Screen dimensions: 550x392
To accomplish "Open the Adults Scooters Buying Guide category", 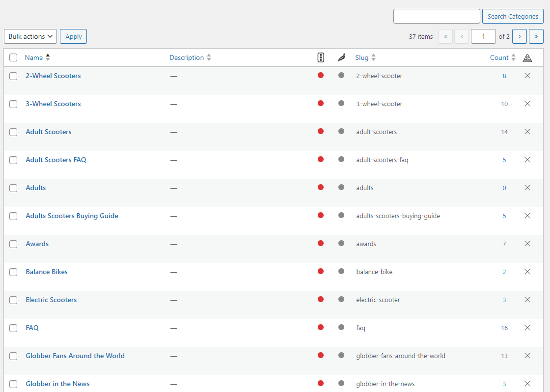I will coord(72,216).
